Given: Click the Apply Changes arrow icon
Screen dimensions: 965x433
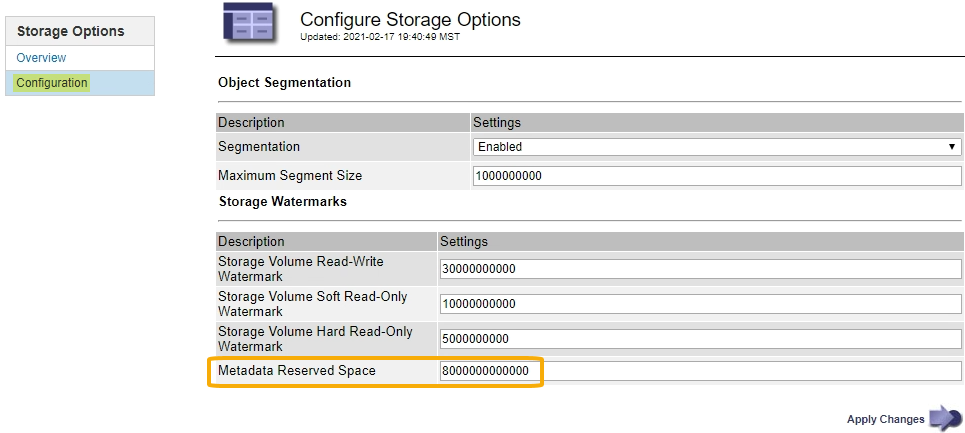Looking at the screenshot, I should (945, 418).
